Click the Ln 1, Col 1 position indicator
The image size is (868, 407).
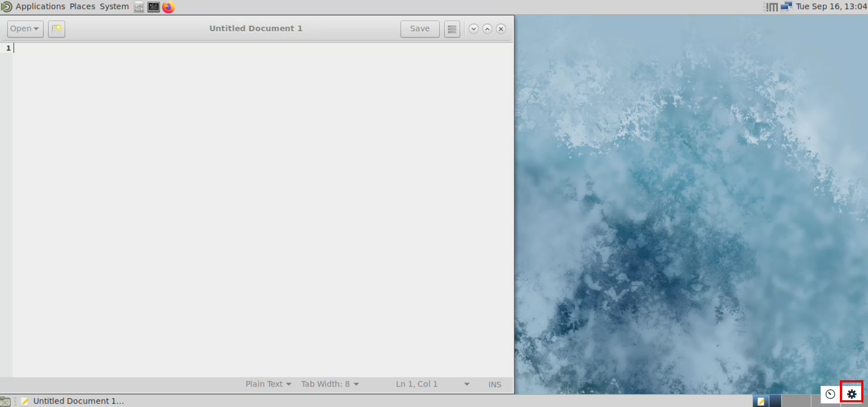(x=417, y=384)
